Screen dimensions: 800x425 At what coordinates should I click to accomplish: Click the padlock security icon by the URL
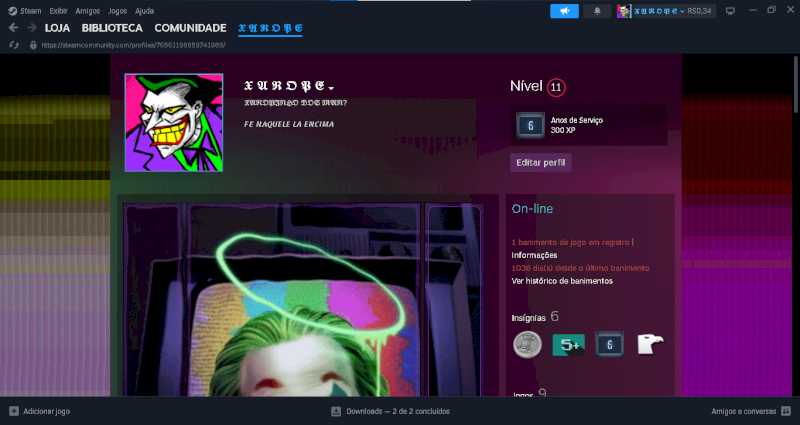tap(33, 45)
